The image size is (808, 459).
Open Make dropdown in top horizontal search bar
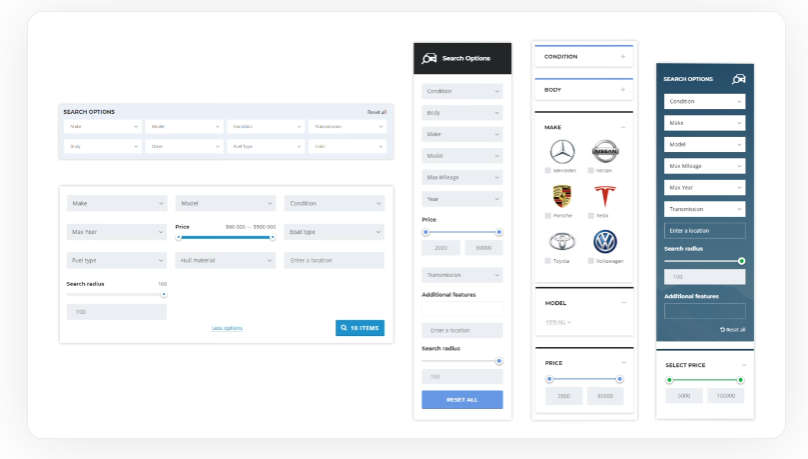point(103,127)
